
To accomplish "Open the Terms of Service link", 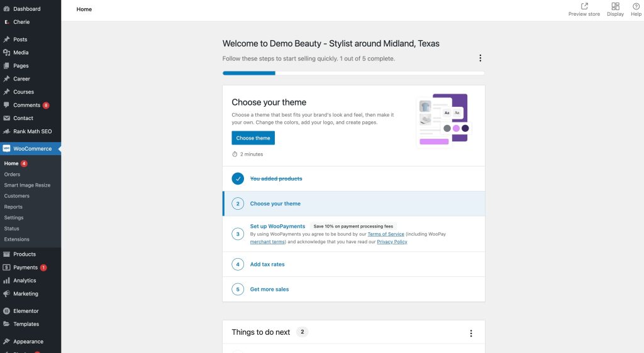I will (386, 234).
